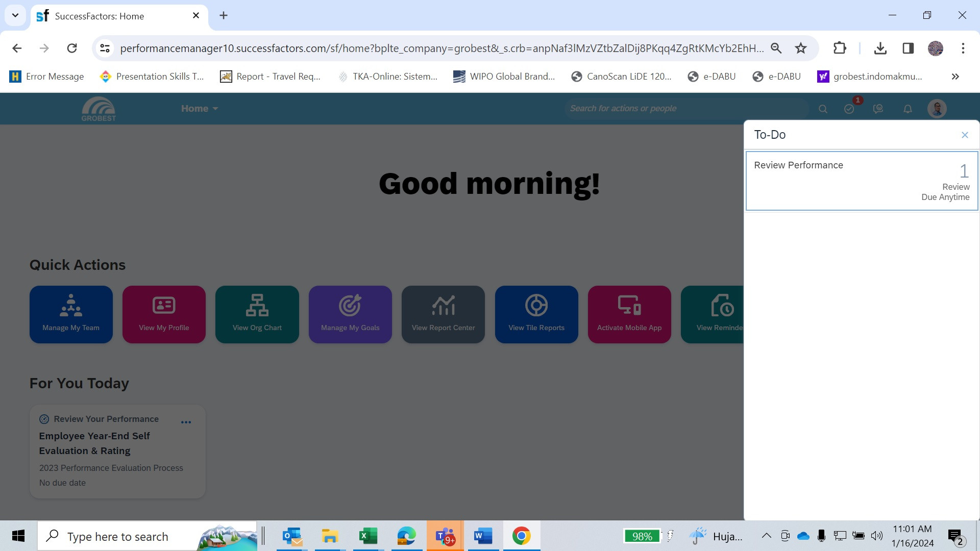
Task: Open the To-Do checkmark icon in header
Action: point(849,109)
